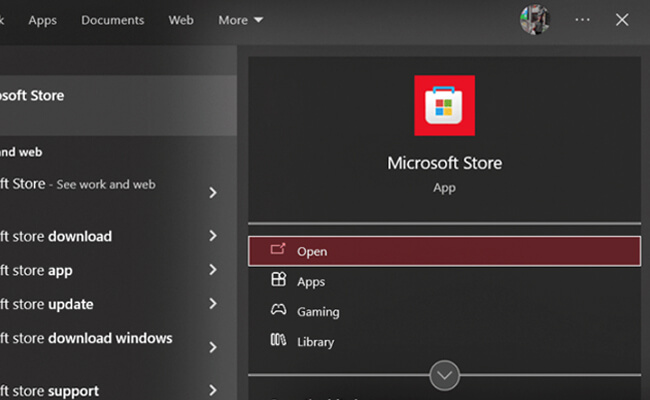The height and width of the screenshot is (400, 650).
Task: Click the Open icon in the red row
Action: pyautogui.click(x=278, y=249)
